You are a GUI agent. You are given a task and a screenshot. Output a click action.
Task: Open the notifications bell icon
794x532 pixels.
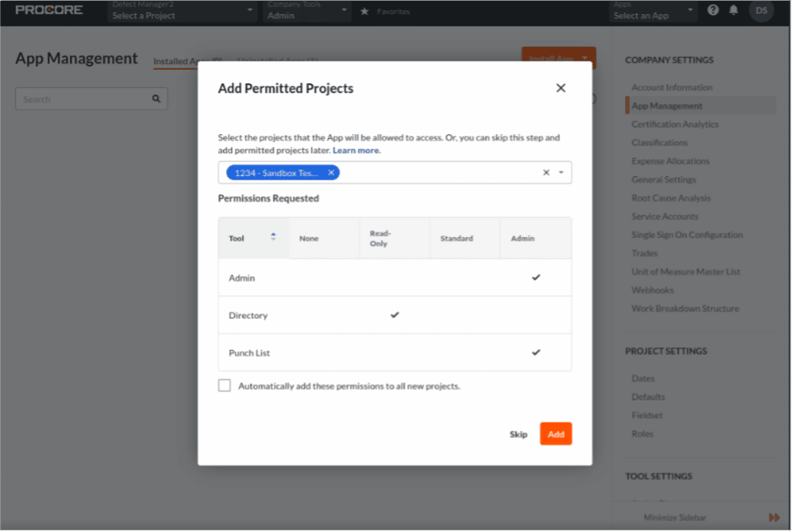click(736, 10)
